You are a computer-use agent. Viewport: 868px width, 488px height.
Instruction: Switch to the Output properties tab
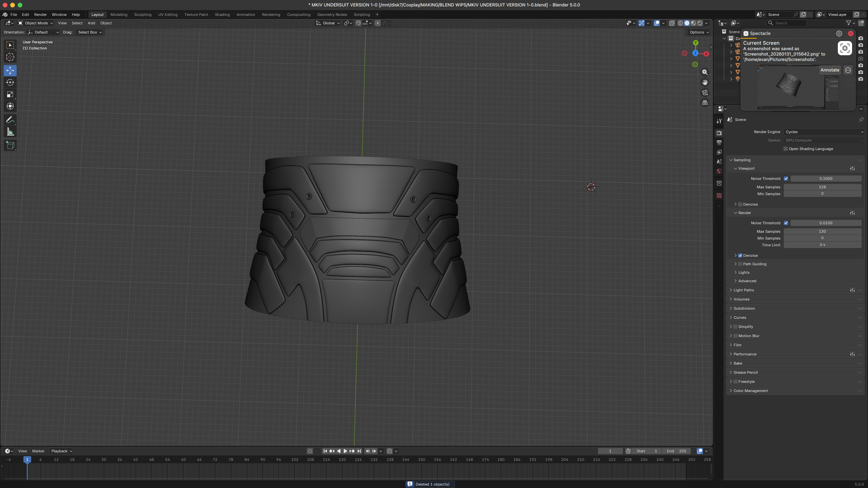(719, 143)
